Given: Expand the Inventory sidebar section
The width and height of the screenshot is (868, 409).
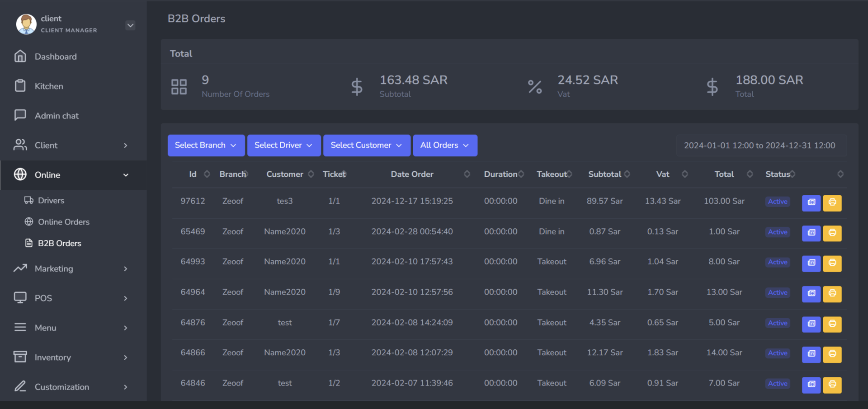Looking at the screenshot, I should 73,357.
